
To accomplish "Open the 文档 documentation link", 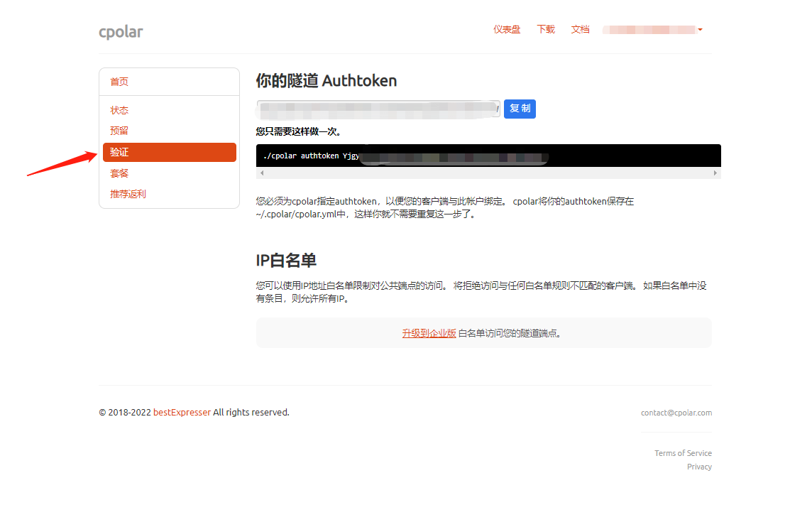I will [x=580, y=30].
